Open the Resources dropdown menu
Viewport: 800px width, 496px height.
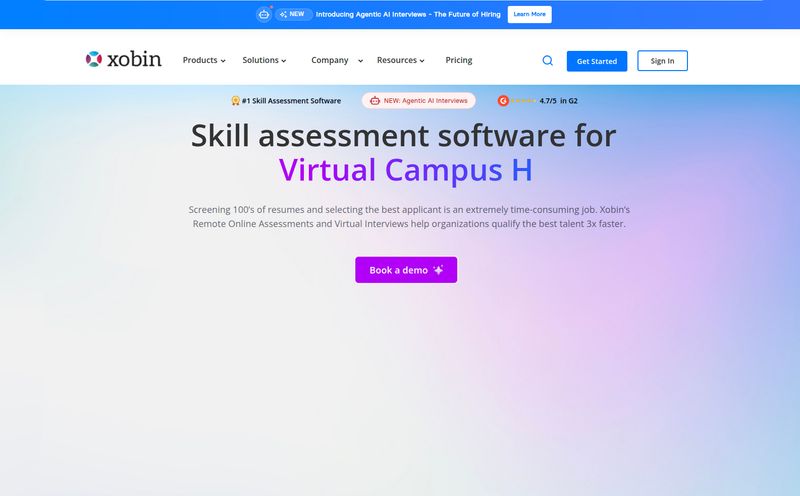point(400,60)
